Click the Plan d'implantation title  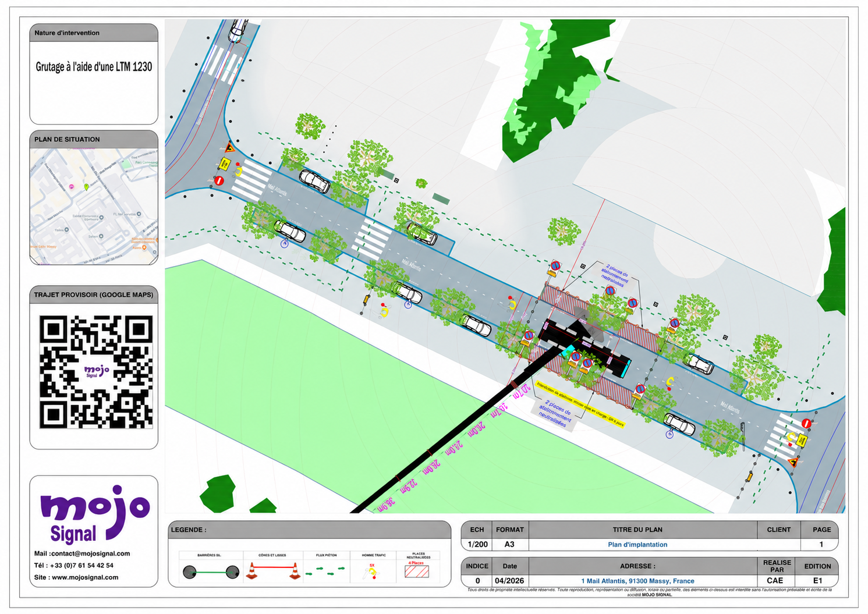point(637,545)
